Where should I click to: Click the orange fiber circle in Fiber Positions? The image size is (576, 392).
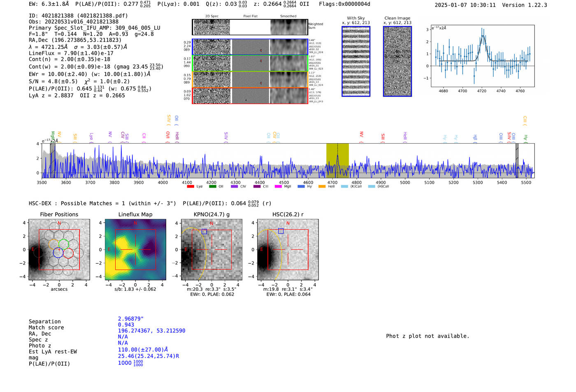coord(54,244)
